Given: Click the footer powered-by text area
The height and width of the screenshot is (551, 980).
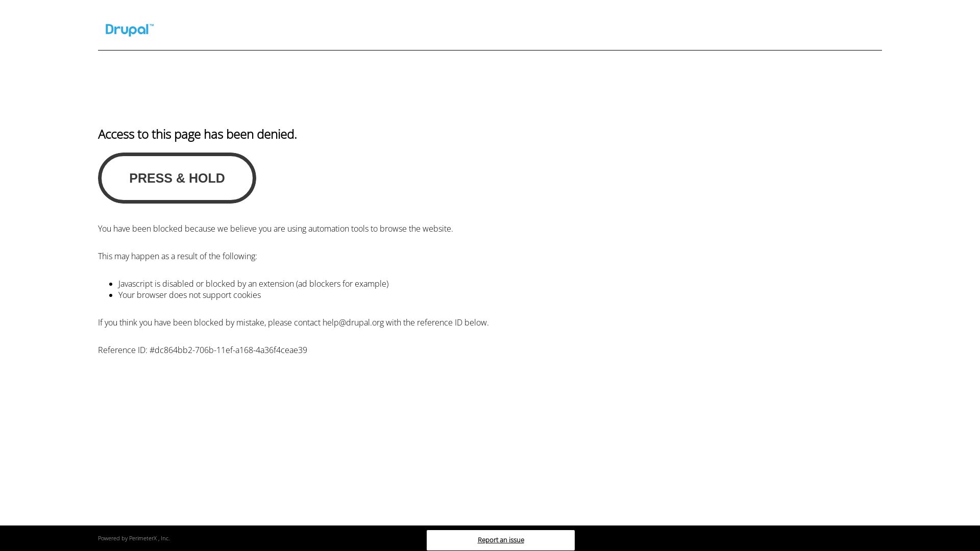Looking at the screenshot, I should coord(133,538).
